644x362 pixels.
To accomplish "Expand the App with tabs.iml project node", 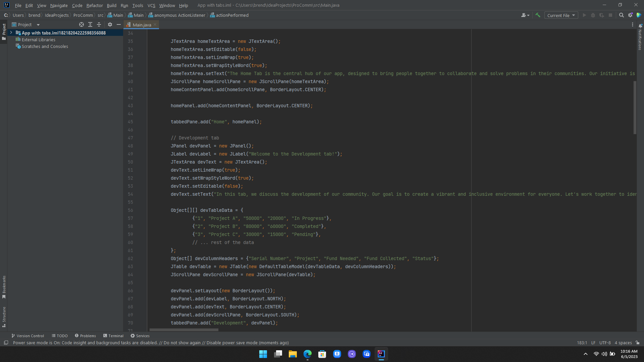I will click(11, 33).
